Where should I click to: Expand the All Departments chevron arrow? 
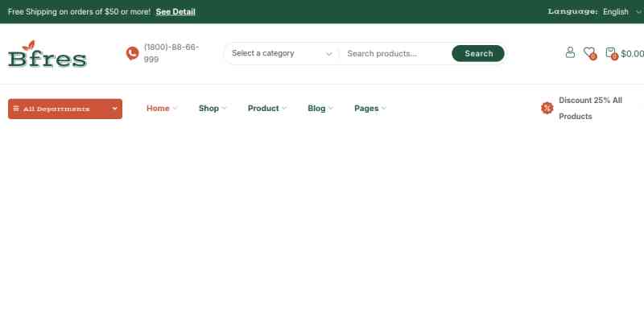click(x=115, y=109)
